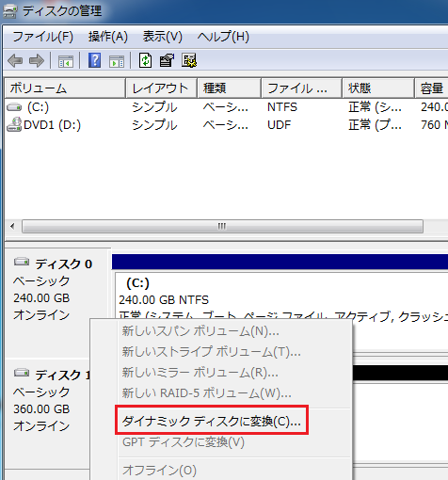Click the Disk Management title bar icon
The image size is (448, 480).
pyautogui.click(x=9, y=11)
